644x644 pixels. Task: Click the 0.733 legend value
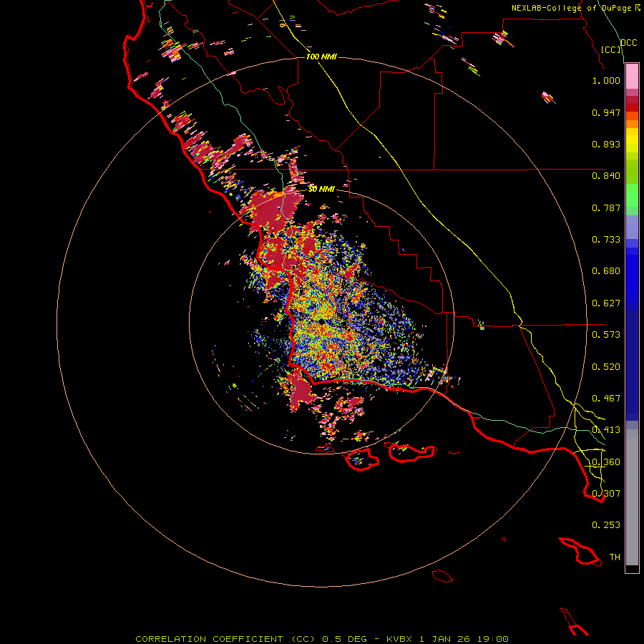606,240
